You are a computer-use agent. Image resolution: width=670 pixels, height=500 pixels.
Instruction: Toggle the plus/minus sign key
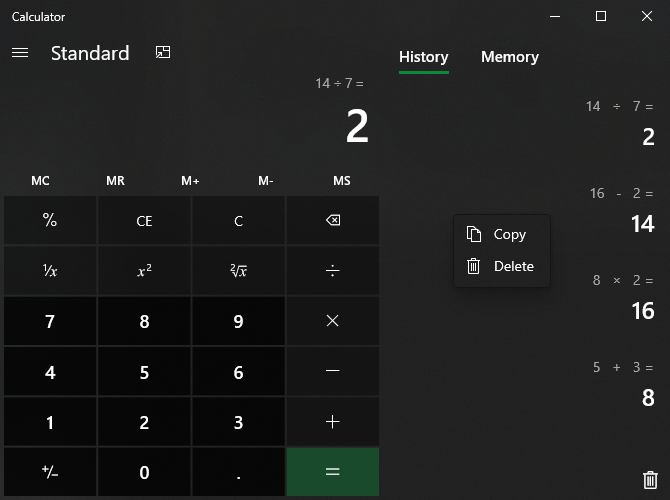50,472
